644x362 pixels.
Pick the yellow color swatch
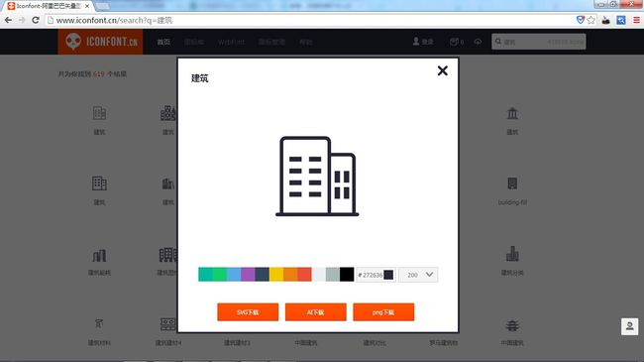point(276,275)
